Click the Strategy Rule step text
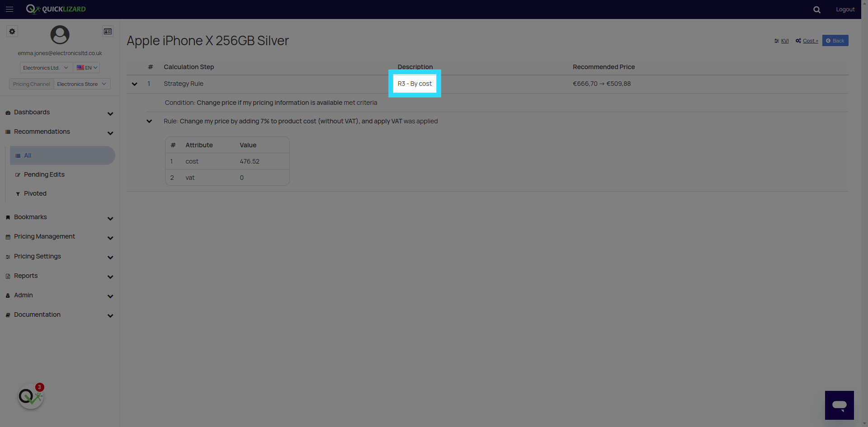Screen dimensions: 868x427 pyautogui.click(x=184, y=84)
